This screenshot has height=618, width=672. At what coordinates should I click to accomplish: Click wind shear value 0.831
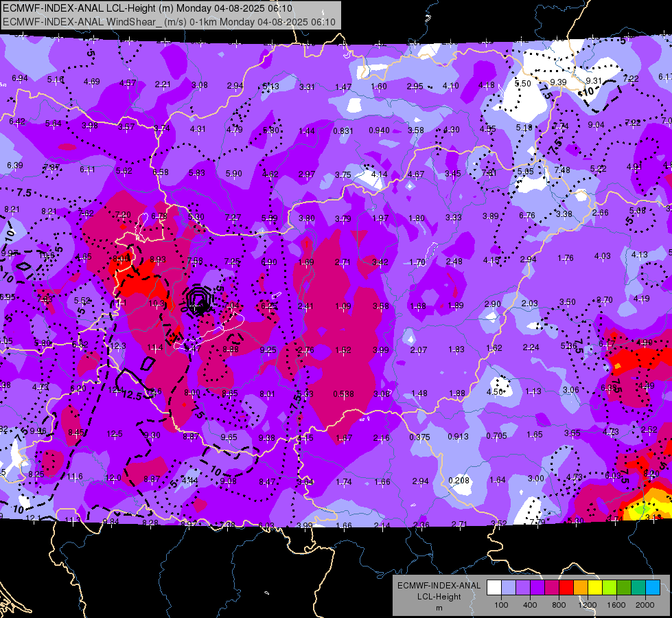[343, 130]
